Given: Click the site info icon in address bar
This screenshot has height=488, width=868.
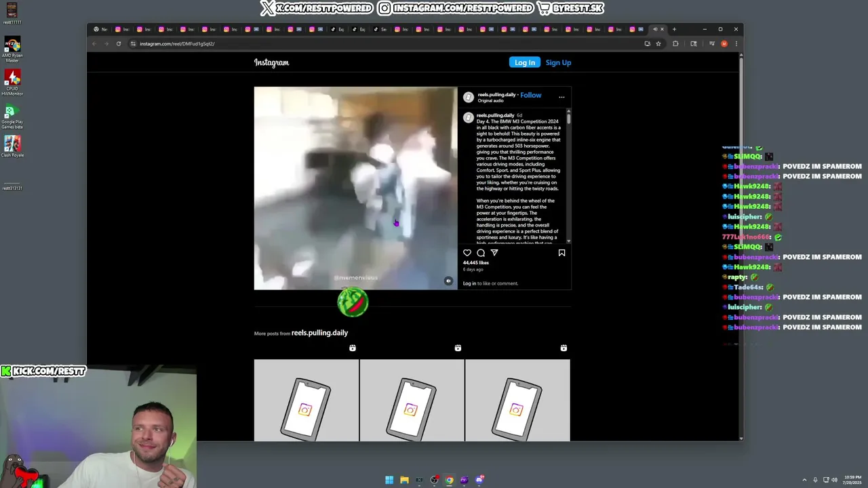Looking at the screenshot, I should [x=133, y=43].
